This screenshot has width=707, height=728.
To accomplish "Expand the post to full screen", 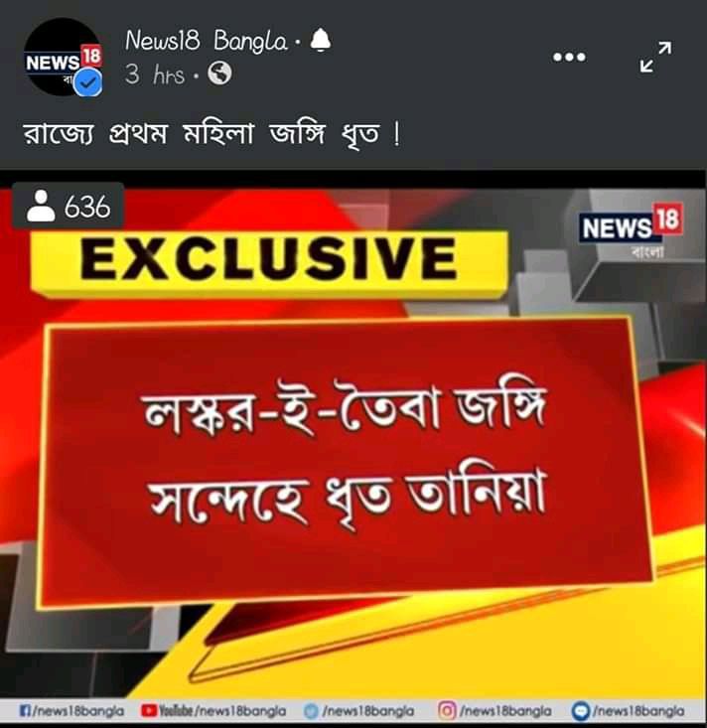I will coord(655,57).
